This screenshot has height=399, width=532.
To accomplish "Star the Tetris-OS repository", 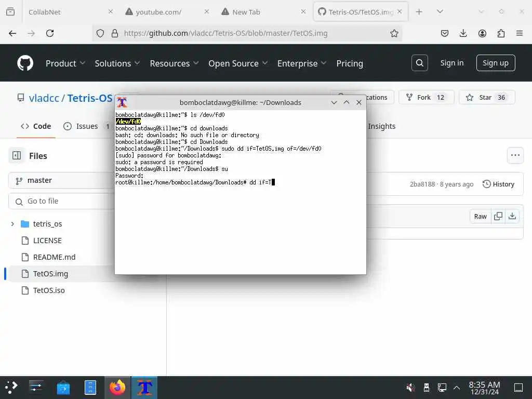I will tap(487, 97).
